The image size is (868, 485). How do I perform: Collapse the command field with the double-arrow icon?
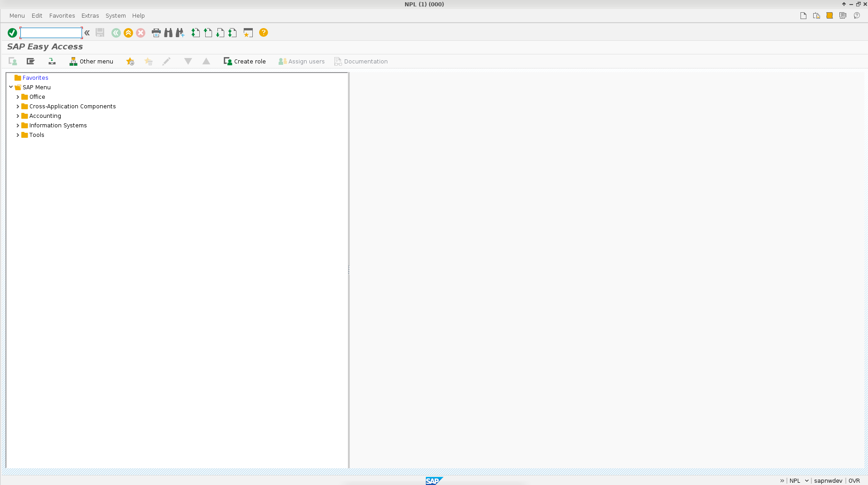pos(87,33)
